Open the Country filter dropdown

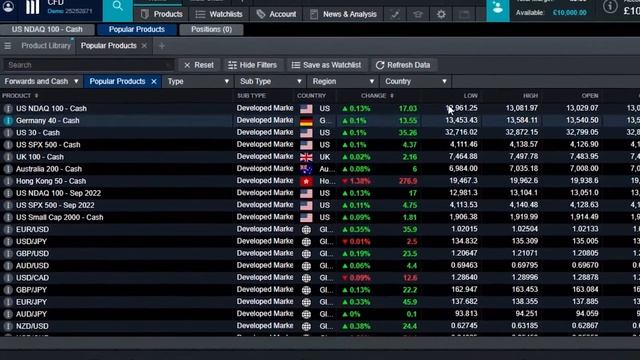click(x=416, y=81)
